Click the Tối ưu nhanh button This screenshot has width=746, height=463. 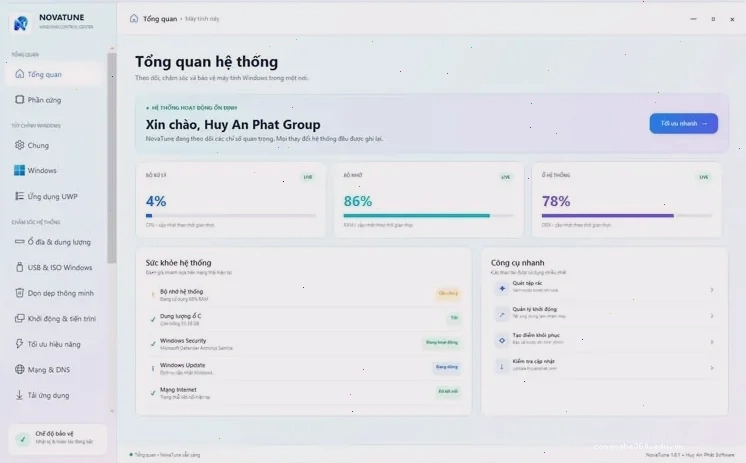pyautogui.click(x=684, y=123)
